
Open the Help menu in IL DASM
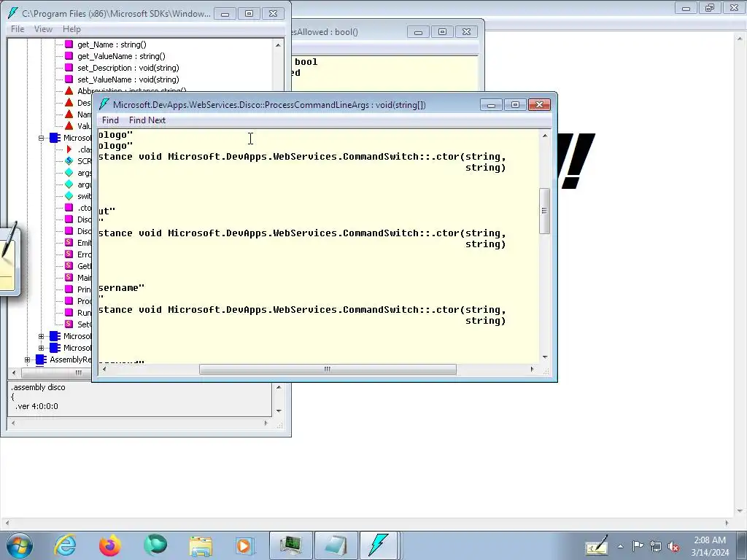[x=72, y=29]
